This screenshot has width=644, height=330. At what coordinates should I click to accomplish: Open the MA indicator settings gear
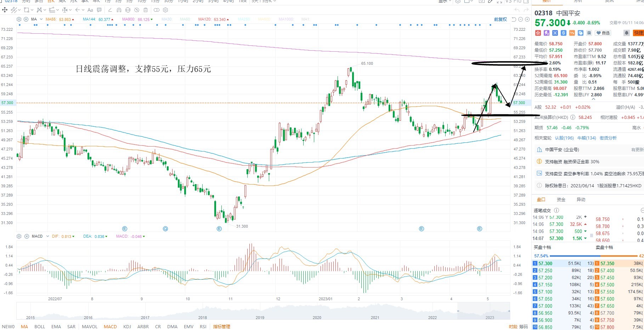click(x=19, y=19)
